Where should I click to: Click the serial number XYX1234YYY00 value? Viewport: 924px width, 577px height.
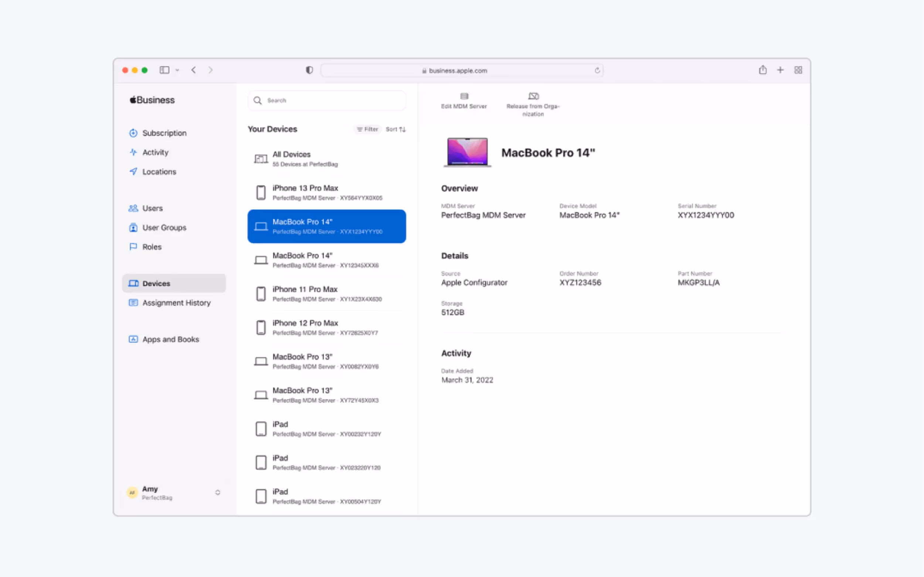(x=706, y=215)
